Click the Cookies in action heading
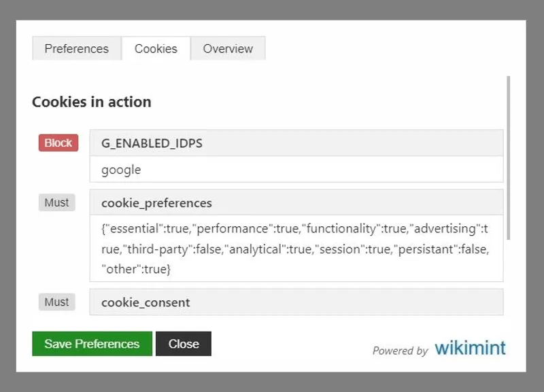 coord(91,101)
